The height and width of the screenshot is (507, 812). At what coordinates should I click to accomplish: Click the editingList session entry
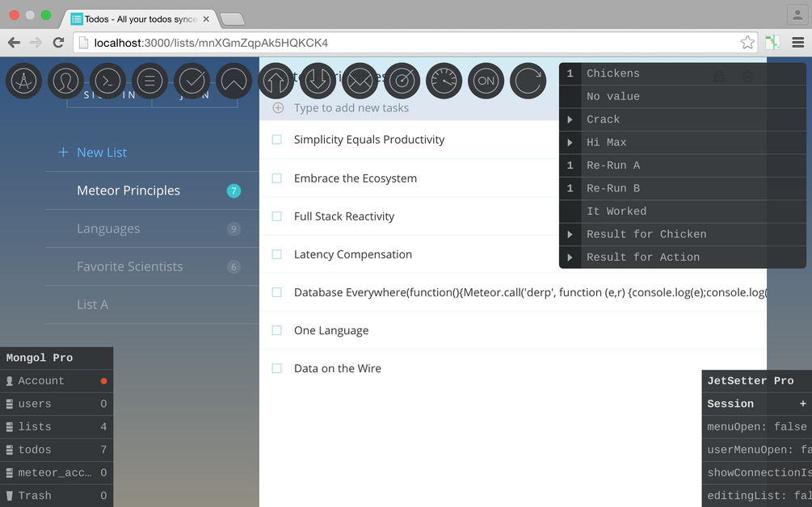point(756,496)
